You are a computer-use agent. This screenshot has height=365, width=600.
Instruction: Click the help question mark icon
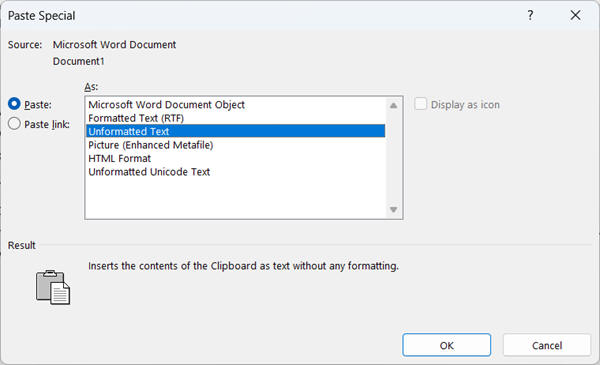click(x=530, y=15)
